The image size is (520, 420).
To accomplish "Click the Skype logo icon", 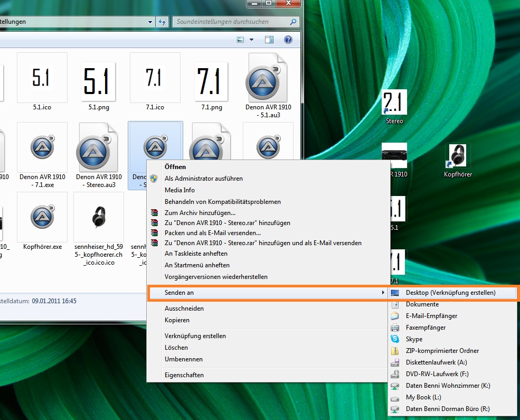I will point(395,339).
